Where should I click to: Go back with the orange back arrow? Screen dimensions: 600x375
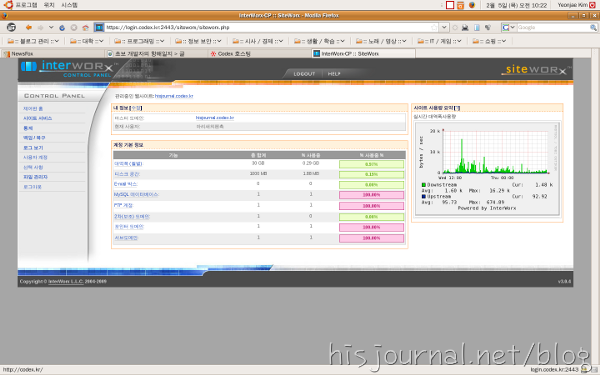point(29,28)
